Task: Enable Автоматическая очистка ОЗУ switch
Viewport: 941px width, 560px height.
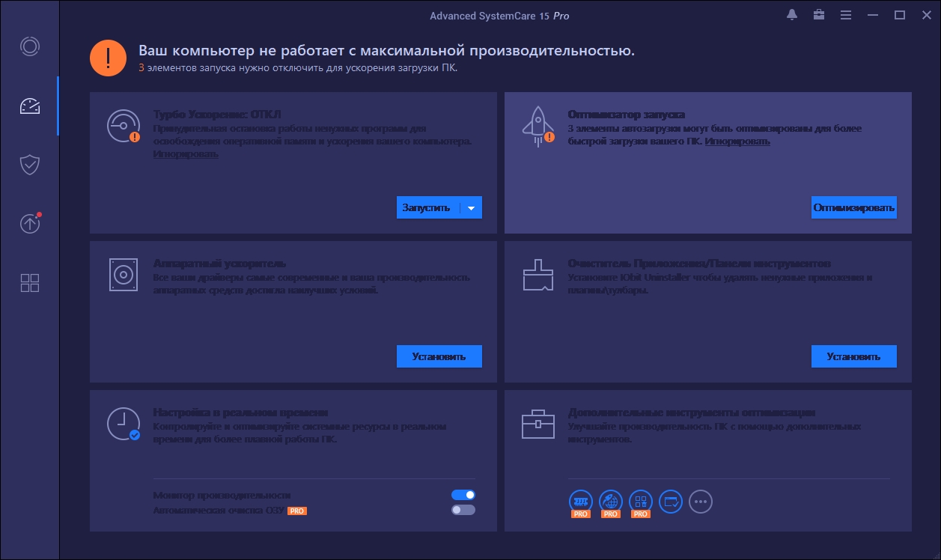Action: 463,510
